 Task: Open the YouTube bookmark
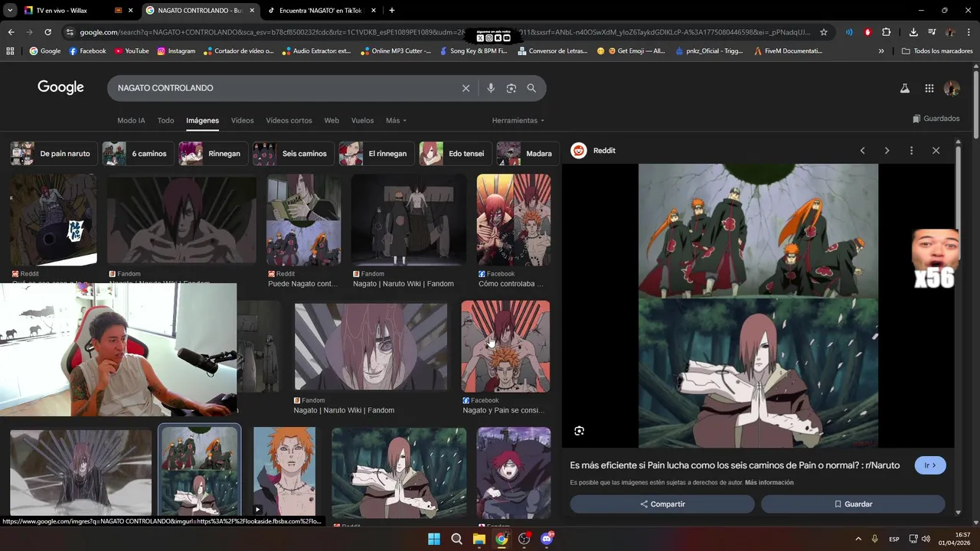pyautogui.click(x=132, y=51)
